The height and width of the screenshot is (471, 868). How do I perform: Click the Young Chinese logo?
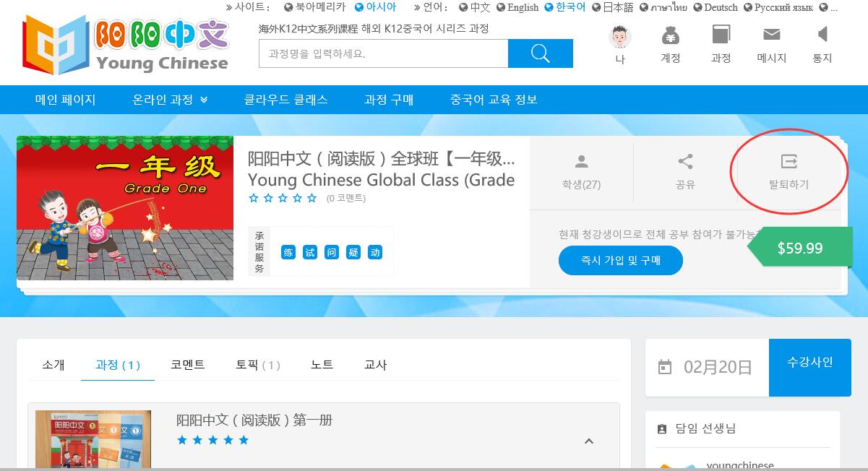point(125,45)
